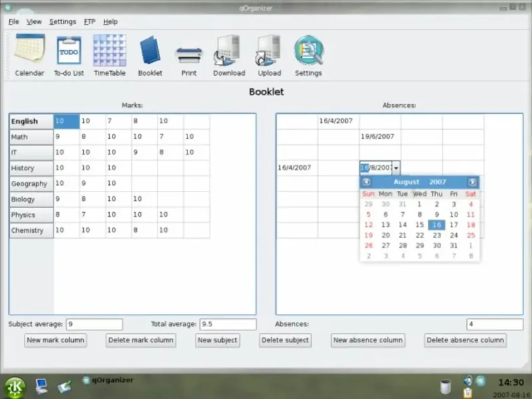Open the Calendar view
Screen dimensions: 532x399
click(x=29, y=55)
